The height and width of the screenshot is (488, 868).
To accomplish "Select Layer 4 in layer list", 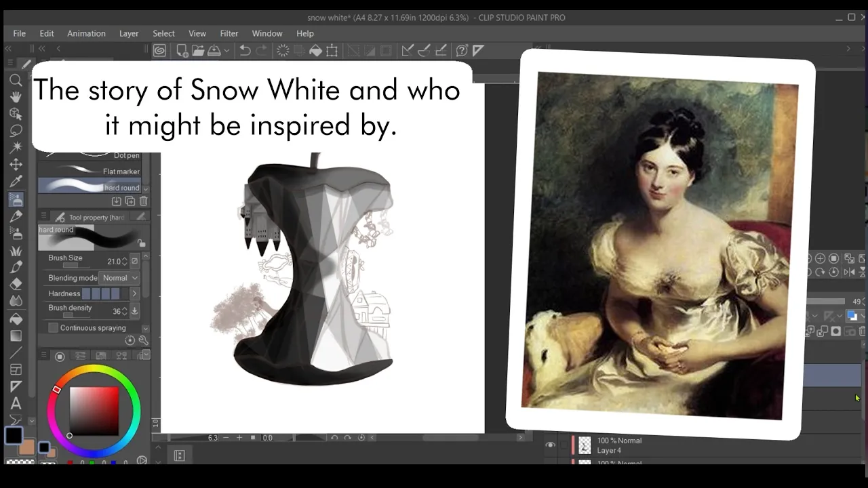I will click(x=705, y=445).
